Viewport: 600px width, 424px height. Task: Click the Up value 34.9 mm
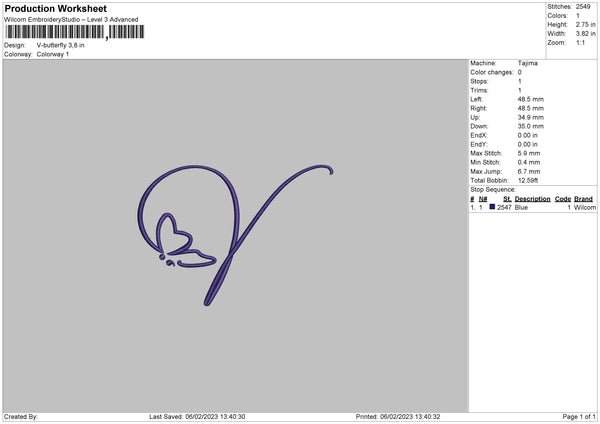pyautogui.click(x=531, y=117)
